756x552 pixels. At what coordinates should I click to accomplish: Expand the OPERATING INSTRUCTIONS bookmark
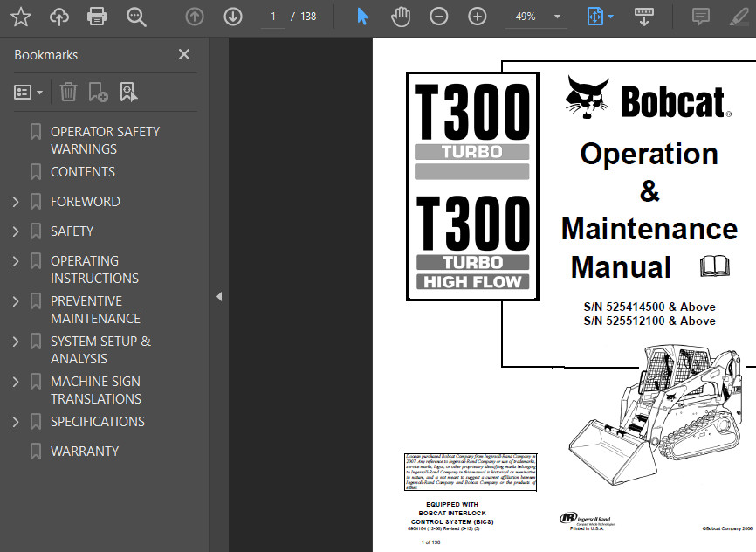(x=16, y=261)
